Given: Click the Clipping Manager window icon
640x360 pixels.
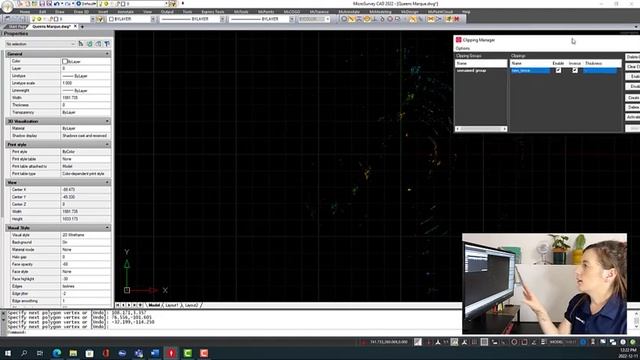Looking at the screenshot, I should (458, 40).
